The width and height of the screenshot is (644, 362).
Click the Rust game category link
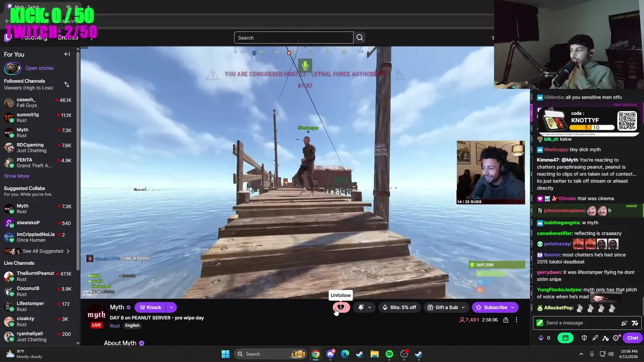(115, 326)
